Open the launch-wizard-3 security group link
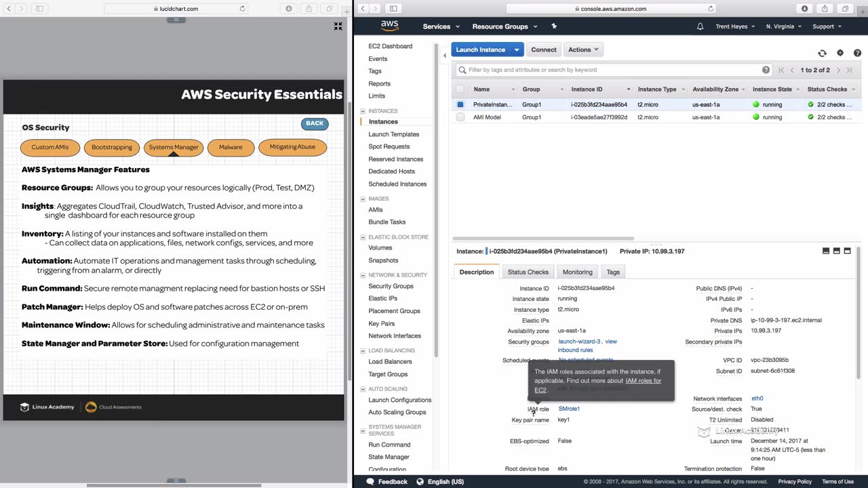The image size is (868, 488). point(580,342)
